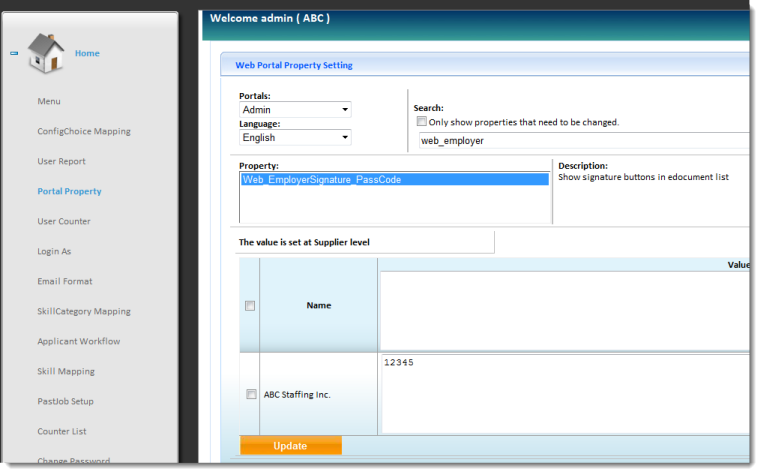The image size is (761, 474).
Task: Enable 'Only show properties that need to be changed'
Action: pos(422,122)
